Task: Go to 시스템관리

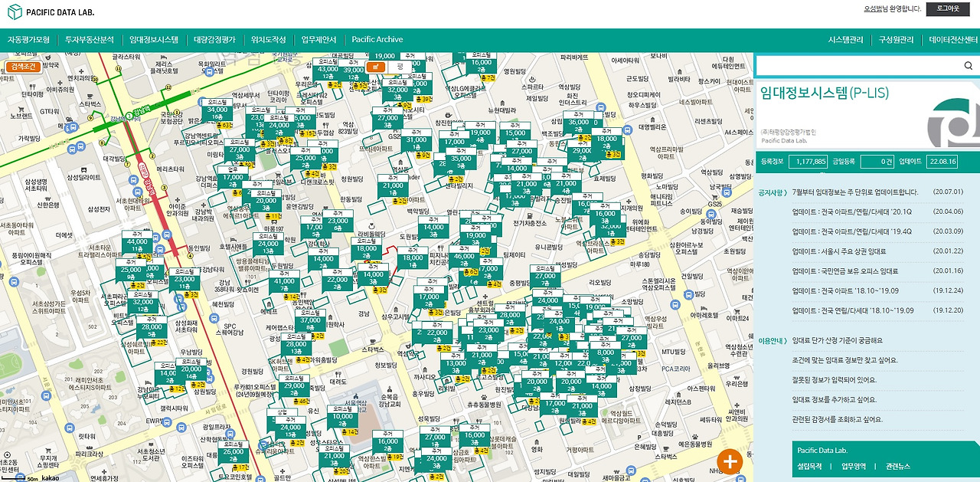Action: click(x=845, y=39)
